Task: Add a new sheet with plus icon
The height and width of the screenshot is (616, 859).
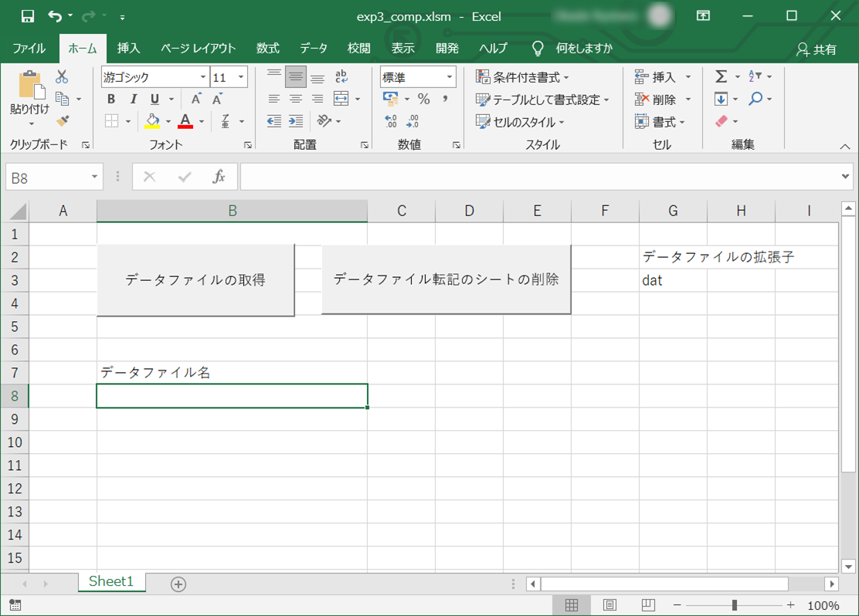Action: 178,584
